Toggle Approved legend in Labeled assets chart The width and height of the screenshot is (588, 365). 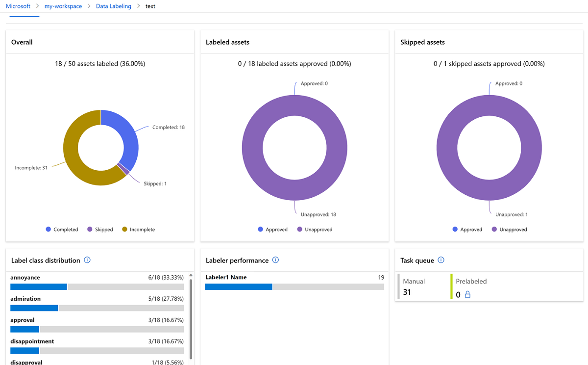tap(272, 230)
